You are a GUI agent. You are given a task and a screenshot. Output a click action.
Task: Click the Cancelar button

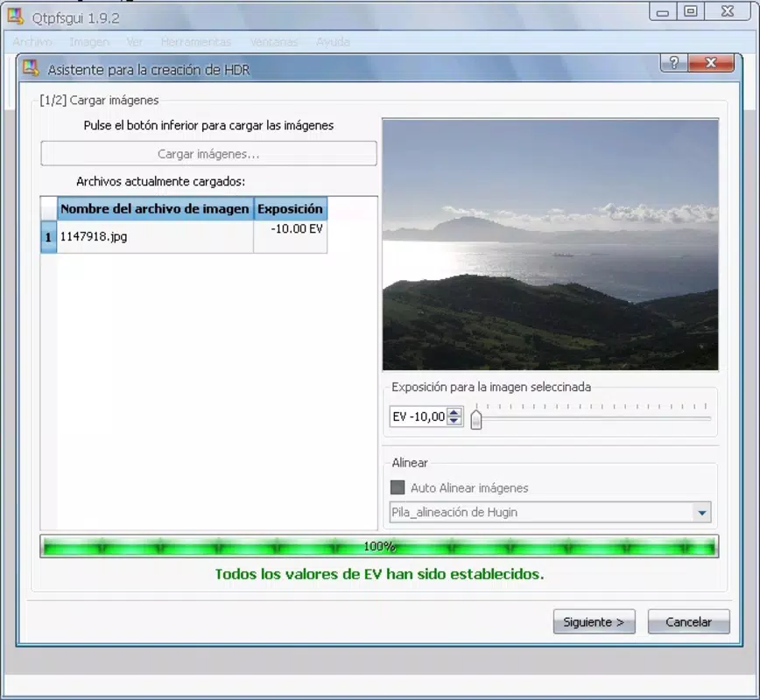point(689,621)
